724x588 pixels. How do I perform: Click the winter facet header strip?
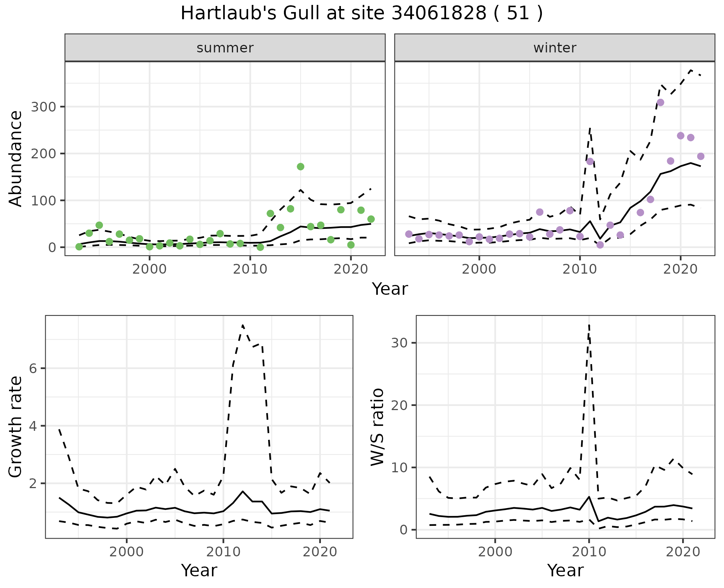point(554,48)
